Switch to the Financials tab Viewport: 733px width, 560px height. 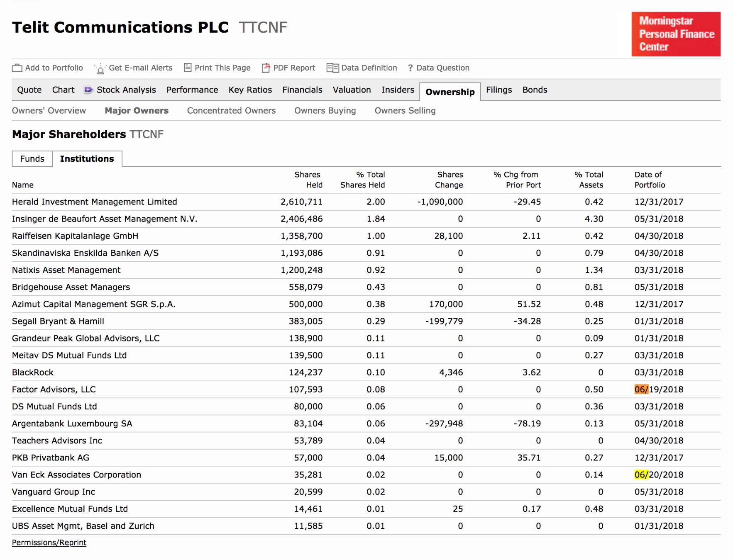point(302,90)
